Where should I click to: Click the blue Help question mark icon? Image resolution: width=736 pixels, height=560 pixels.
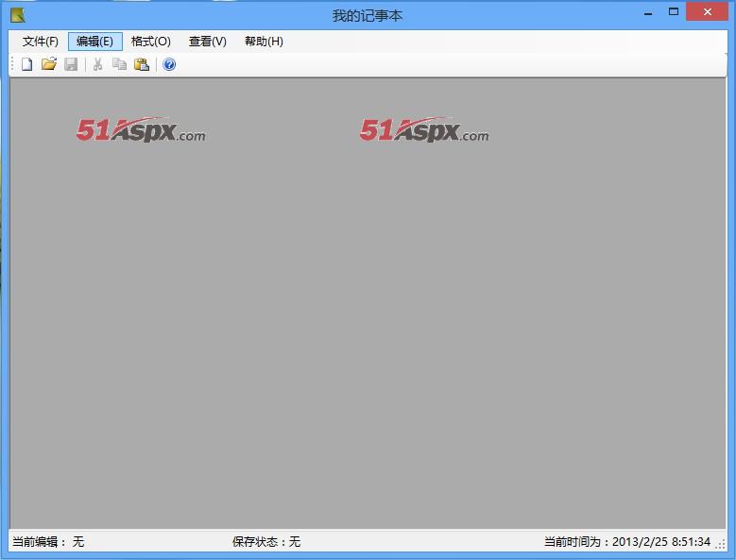pyautogui.click(x=169, y=64)
